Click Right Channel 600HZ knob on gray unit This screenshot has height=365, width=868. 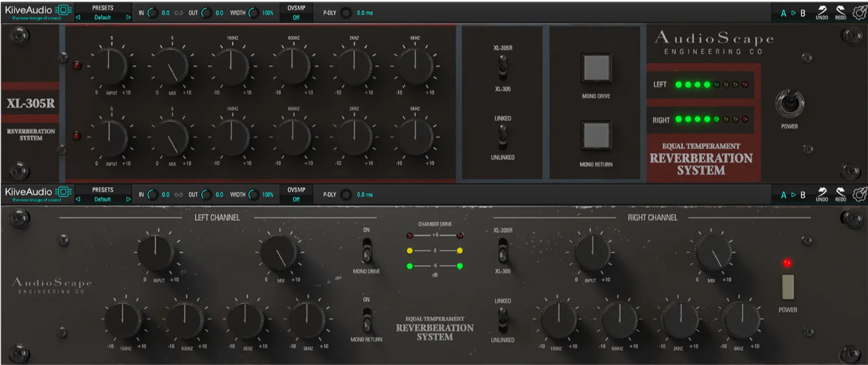[620, 320]
